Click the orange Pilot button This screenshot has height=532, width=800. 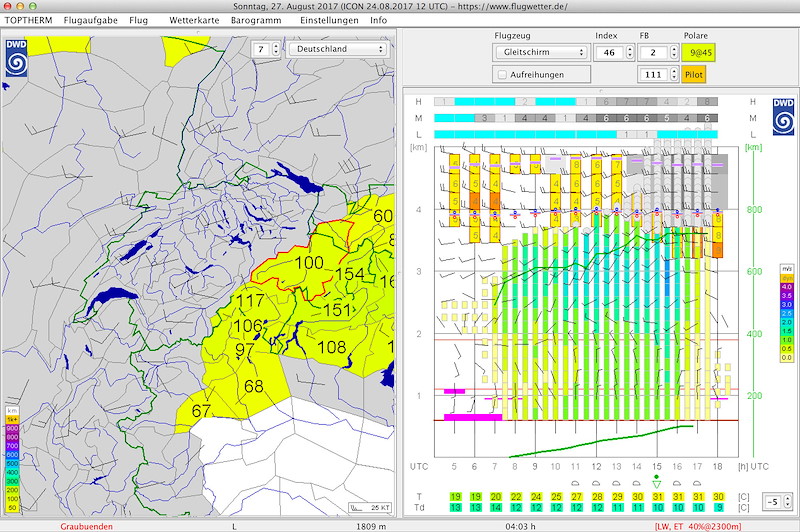tap(694, 75)
